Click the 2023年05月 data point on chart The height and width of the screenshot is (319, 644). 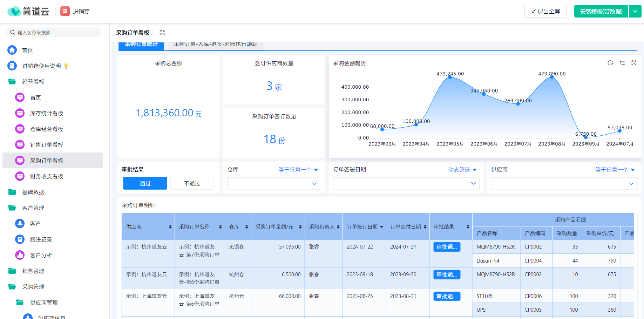click(450, 77)
